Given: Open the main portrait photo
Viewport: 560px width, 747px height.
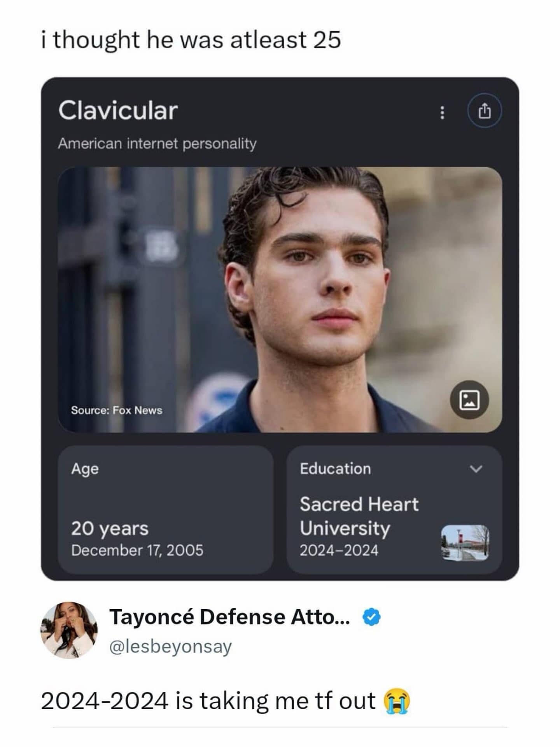Looking at the screenshot, I should pos(280,300).
